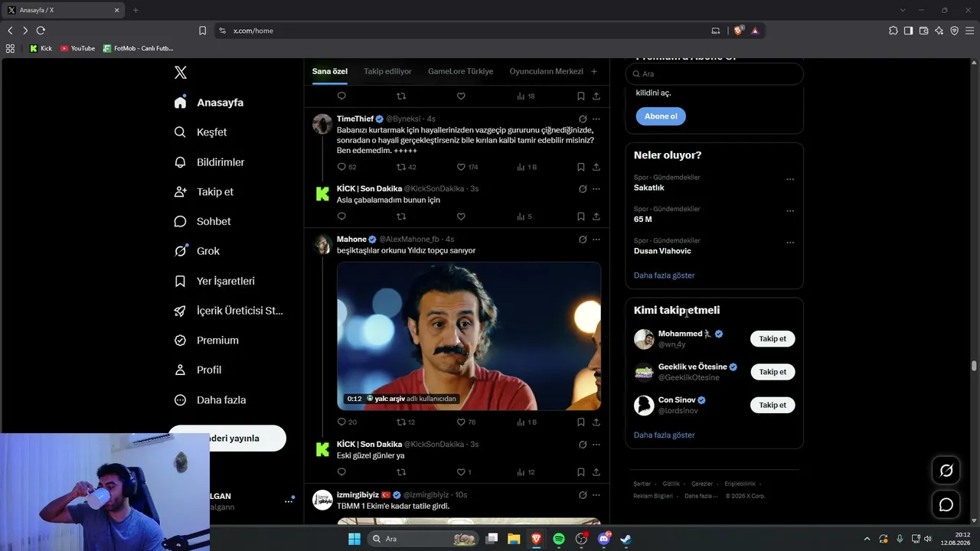
Task: Switch to Takip ediliyor tab
Action: [387, 71]
